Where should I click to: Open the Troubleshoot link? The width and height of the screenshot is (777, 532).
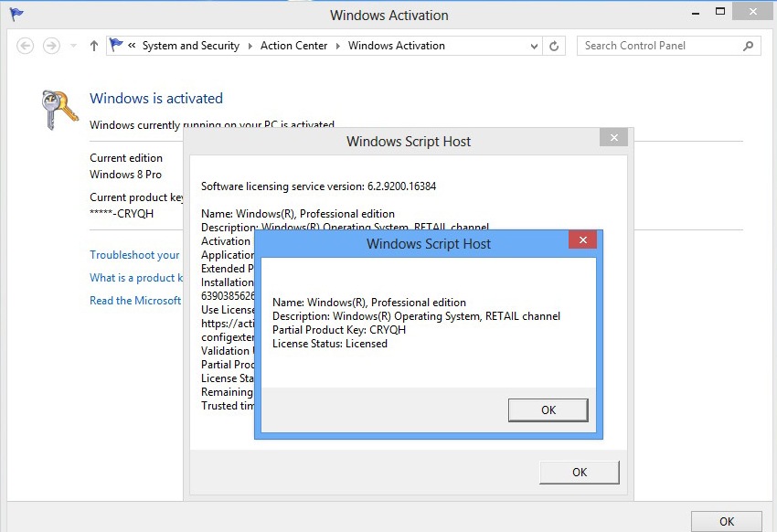pos(134,255)
